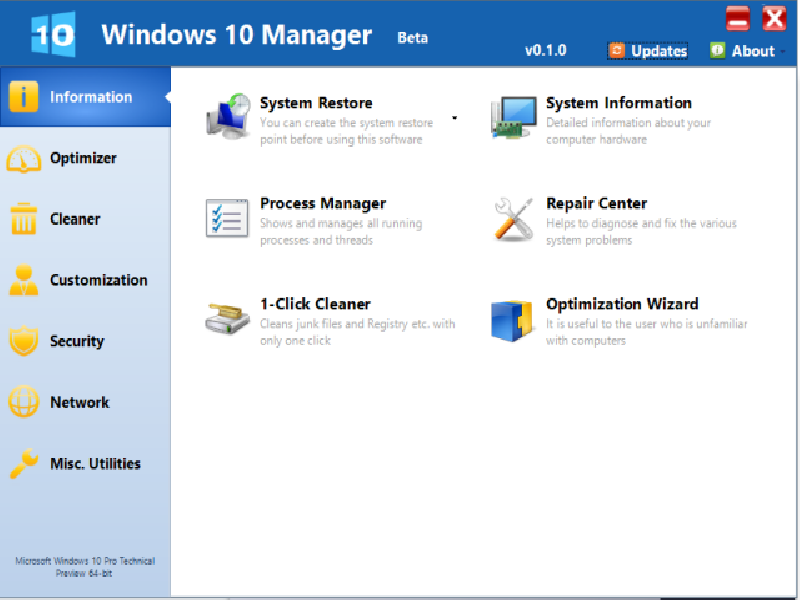
Task: Click the Customization person icon
Action: 23,280
